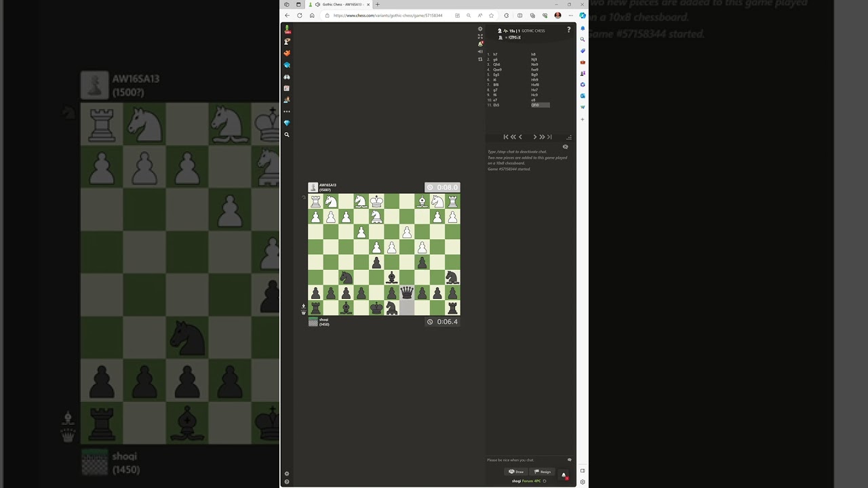The image size is (868, 488).
Task: Click the bottom player's 0:06.4 clock
Action: tap(442, 322)
